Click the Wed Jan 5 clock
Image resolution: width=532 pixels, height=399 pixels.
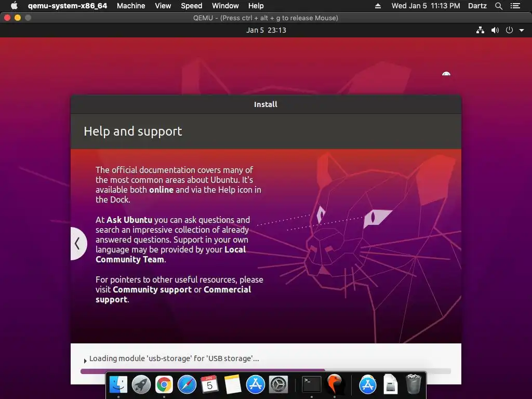[x=426, y=6]
